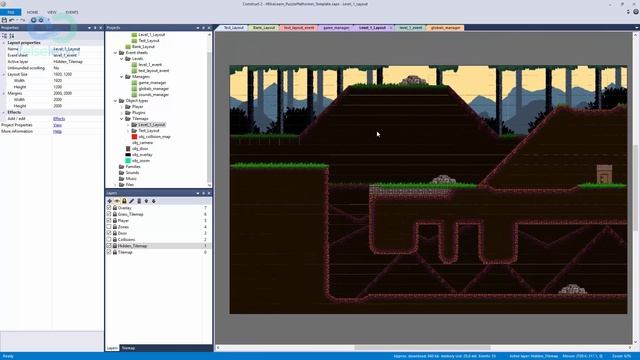
Task: Click the padlock beside the Grass_Tilemap layer
Action: (115, 214)
